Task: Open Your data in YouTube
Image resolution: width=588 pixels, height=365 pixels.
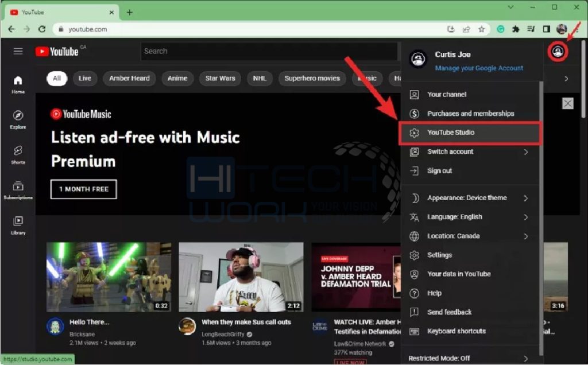Action: click(x=470, y=274)
